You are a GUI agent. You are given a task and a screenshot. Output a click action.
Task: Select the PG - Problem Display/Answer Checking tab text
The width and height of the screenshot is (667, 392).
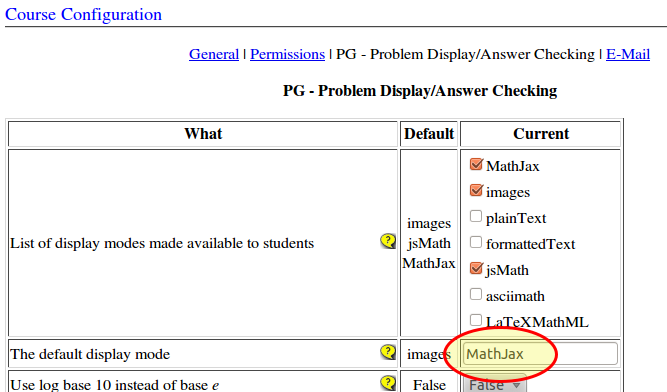coord(465,54)
